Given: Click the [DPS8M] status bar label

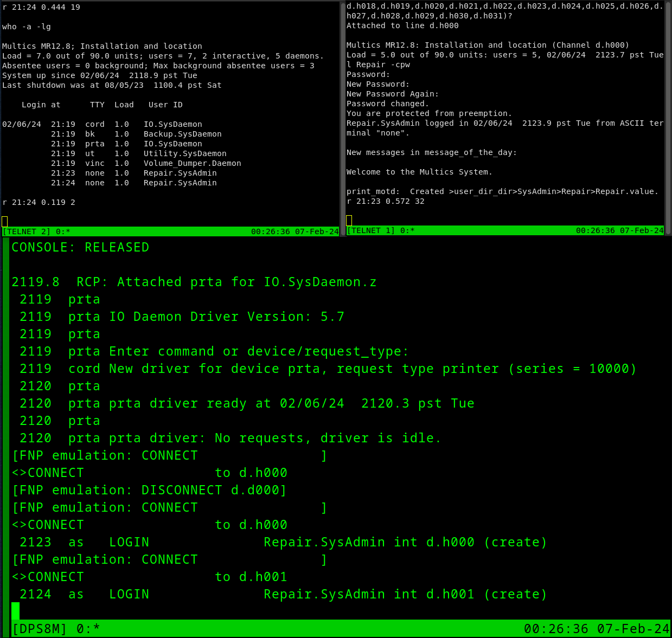Looking at the screenshot, I should (x=40, y=629).
